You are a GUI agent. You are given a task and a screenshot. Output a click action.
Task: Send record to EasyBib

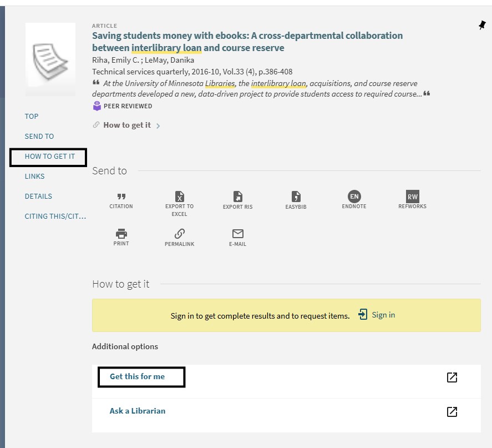pos(296,200)
